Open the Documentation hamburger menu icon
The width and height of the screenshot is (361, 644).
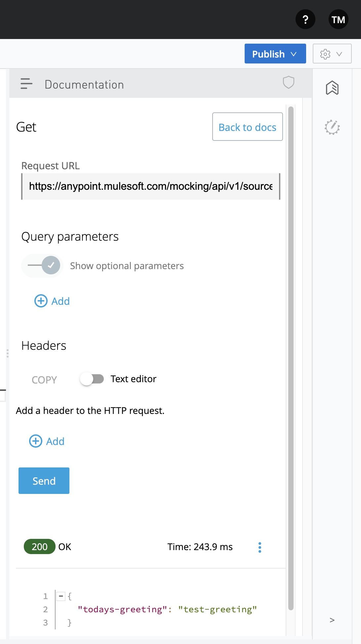point(26,84)
